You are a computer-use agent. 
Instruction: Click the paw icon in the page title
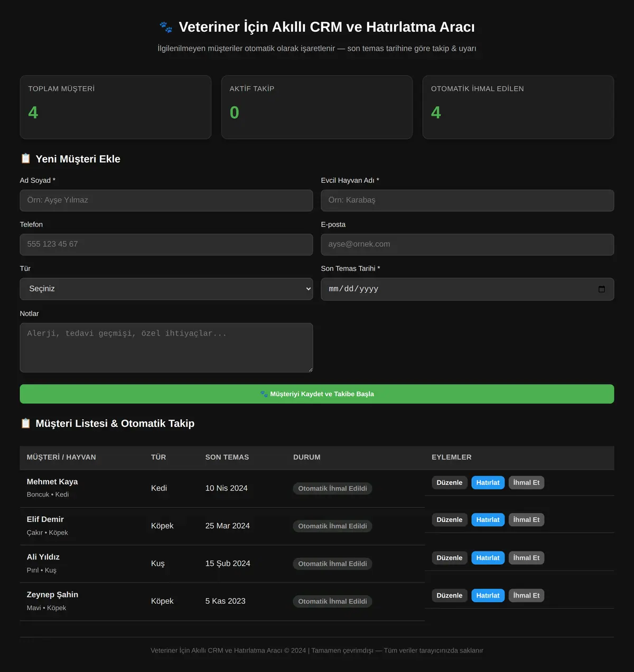(166, 27)
